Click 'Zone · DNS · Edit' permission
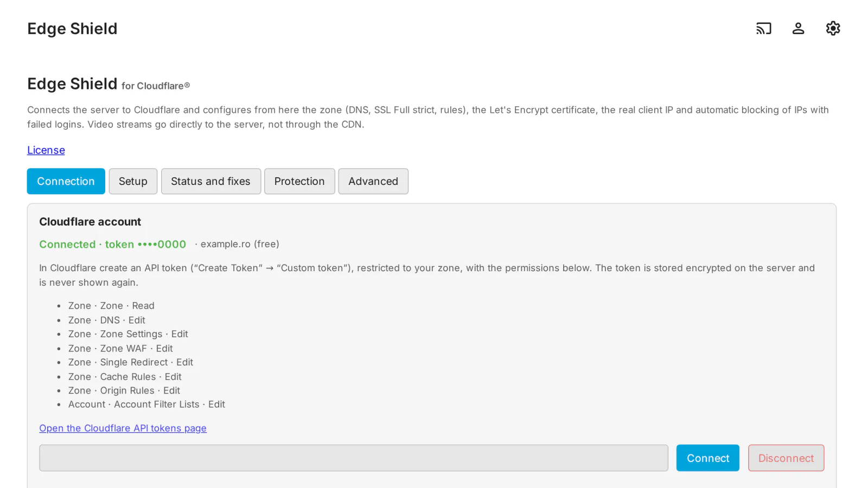 click(x=107, y=320)
